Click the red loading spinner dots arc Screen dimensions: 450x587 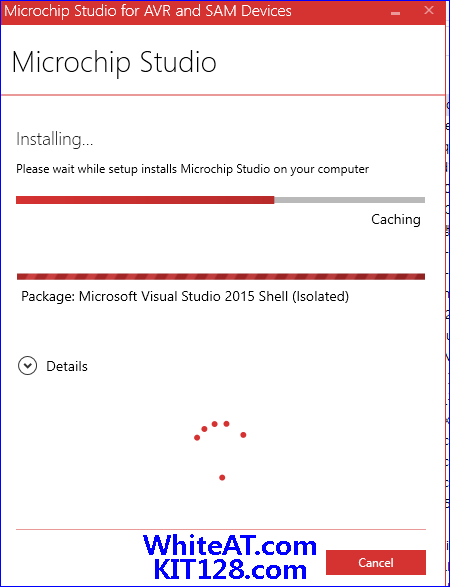[x=220, y=431]
